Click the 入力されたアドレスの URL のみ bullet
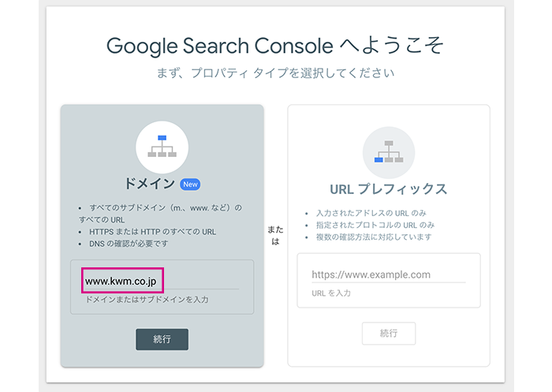Viewport: 552px width, 392px height. coord(371,213)
